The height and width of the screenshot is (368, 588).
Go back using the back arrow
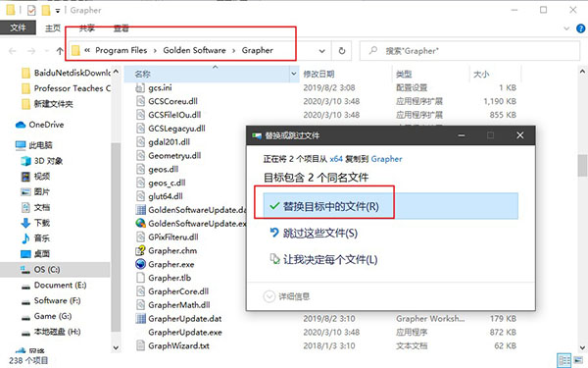coord(13,51)
